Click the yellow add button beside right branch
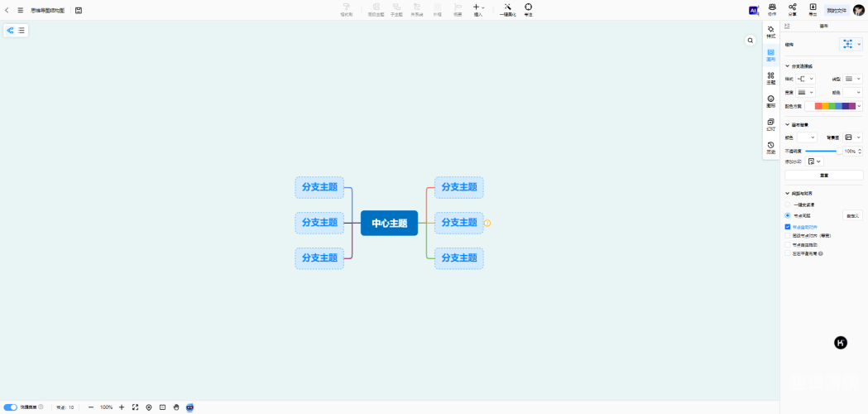This screenshot has height=414, width=868. click(487, 223)
